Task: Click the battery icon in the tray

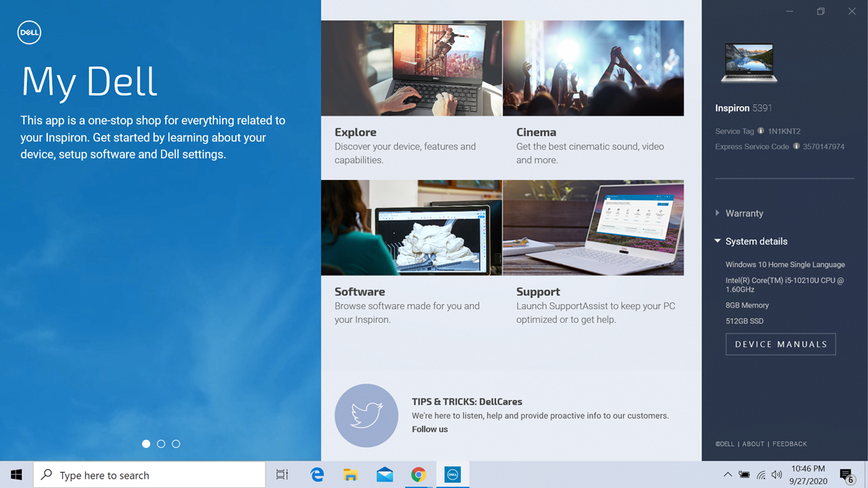Action: point(744,475)
